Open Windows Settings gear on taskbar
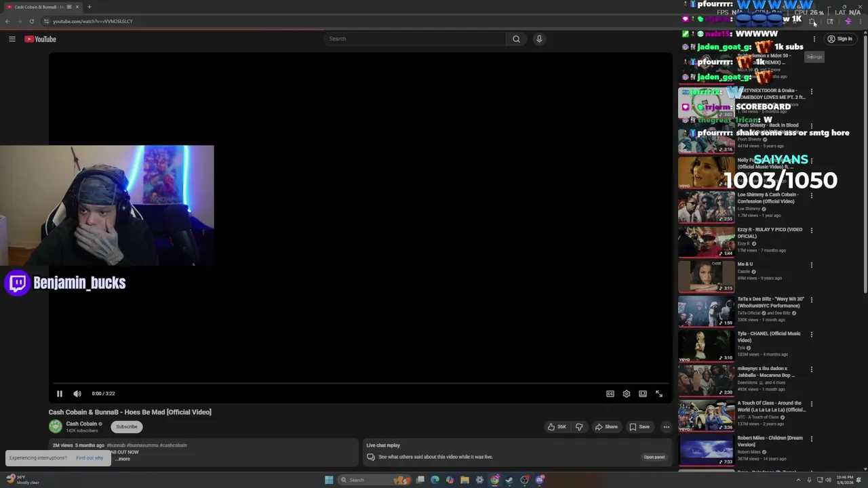This screenshot has height=488, width=868. [479, 480]
